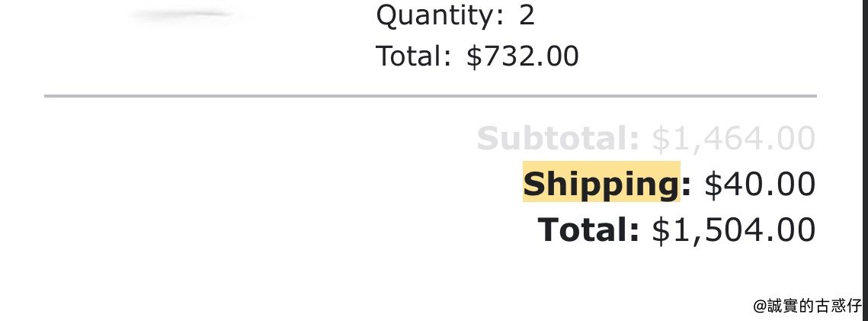Click the dollar sign of $40.00
This screenshot has height=321, width=868.
pyautogui.click(x=712, y=185)
